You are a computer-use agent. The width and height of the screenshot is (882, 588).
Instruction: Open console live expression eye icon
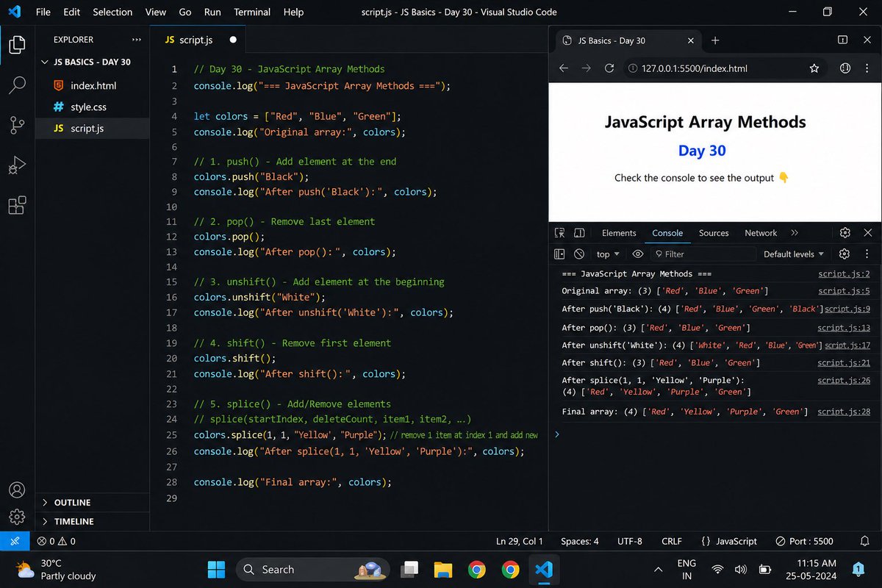tap(637, 254)
